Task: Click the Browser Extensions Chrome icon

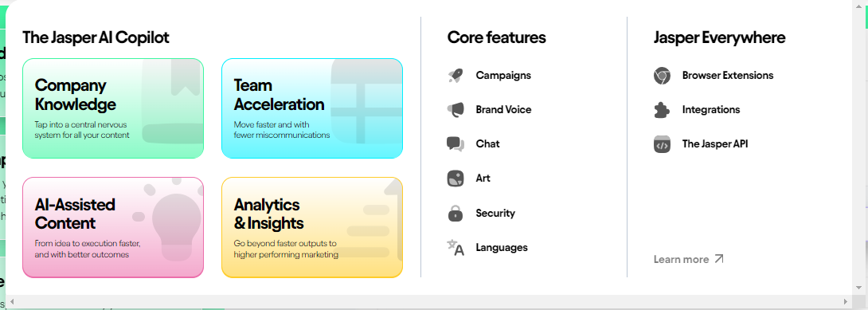Action: [x=662, y=76]
